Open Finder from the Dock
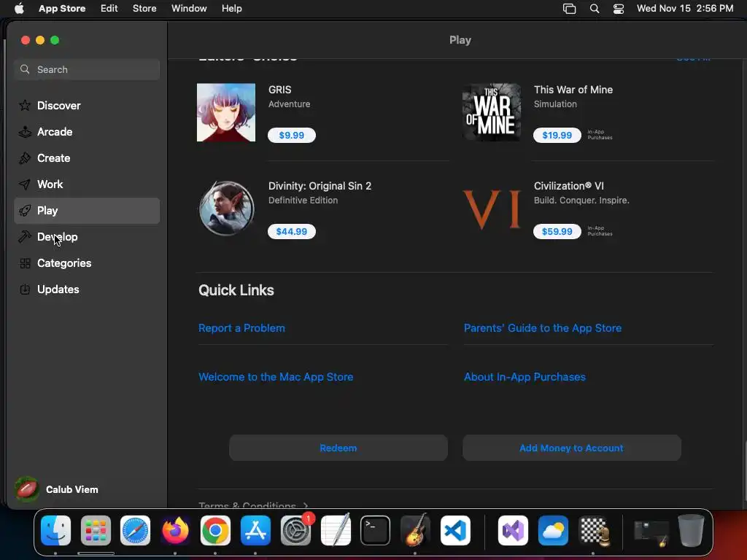 point(55,530)
